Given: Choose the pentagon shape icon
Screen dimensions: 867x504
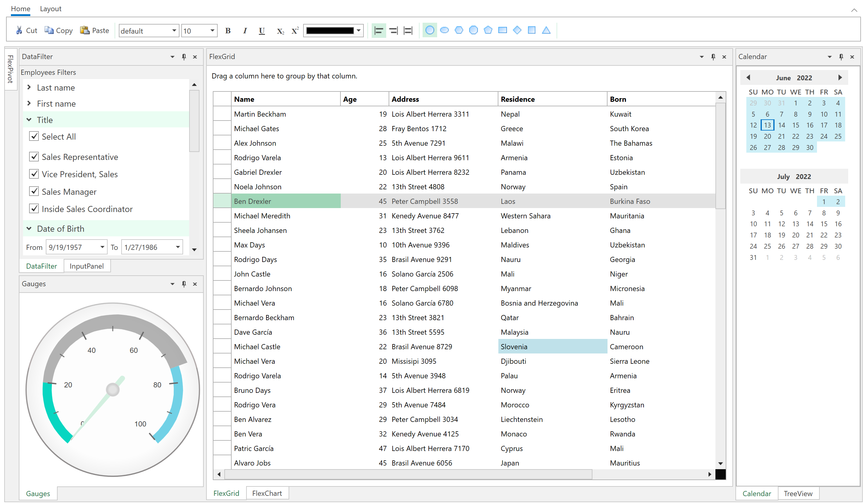Looking at the screenshot, I should pos(488,30).
